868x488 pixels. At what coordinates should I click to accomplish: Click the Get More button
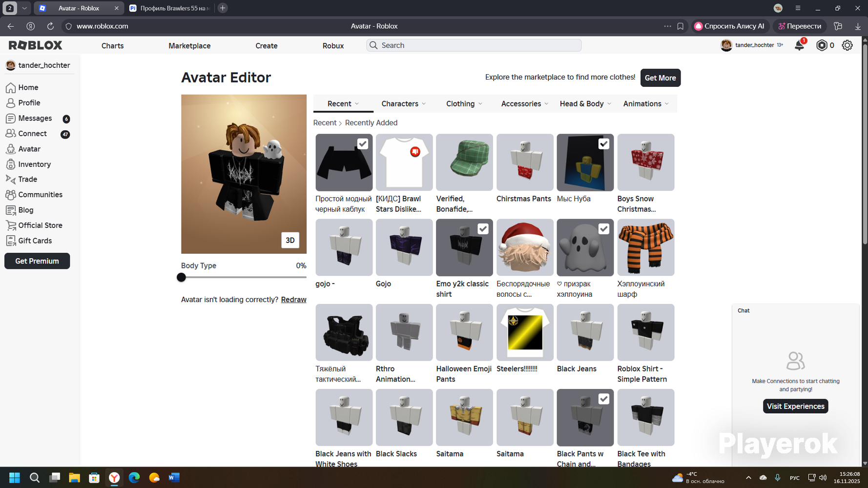(x=660, y=78)
